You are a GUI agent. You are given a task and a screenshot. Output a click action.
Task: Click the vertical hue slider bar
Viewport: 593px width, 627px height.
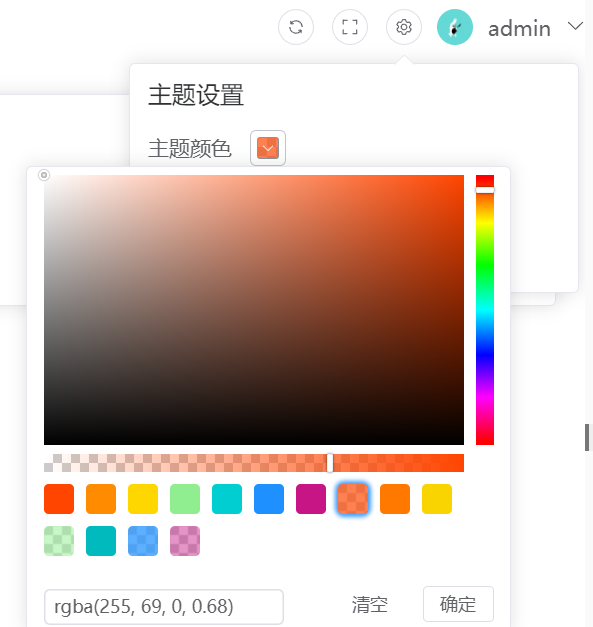485,310
